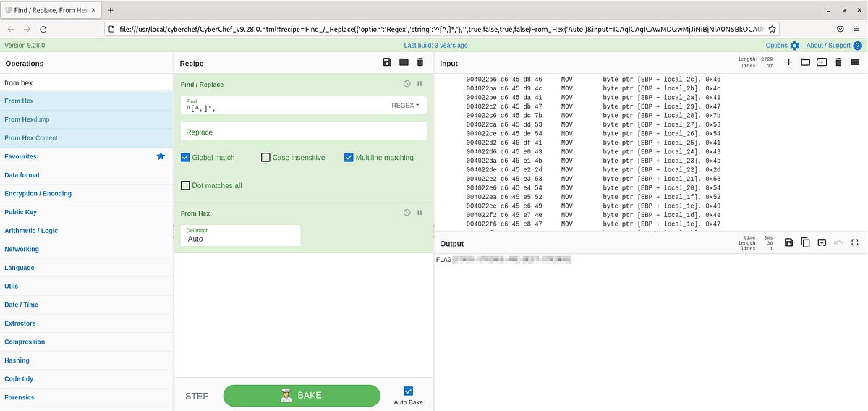Set breakpoint on the From Hex operation

(420, 213)
